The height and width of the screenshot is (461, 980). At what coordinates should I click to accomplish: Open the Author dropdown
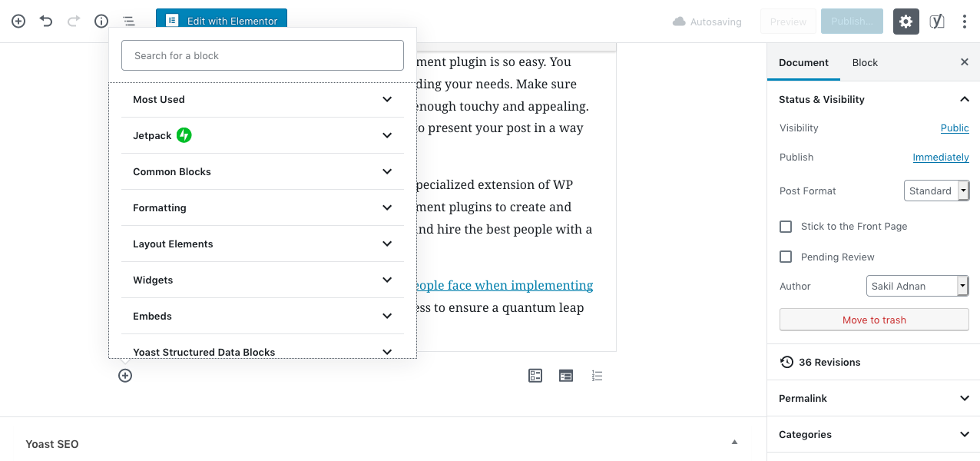tap(917, 286)
